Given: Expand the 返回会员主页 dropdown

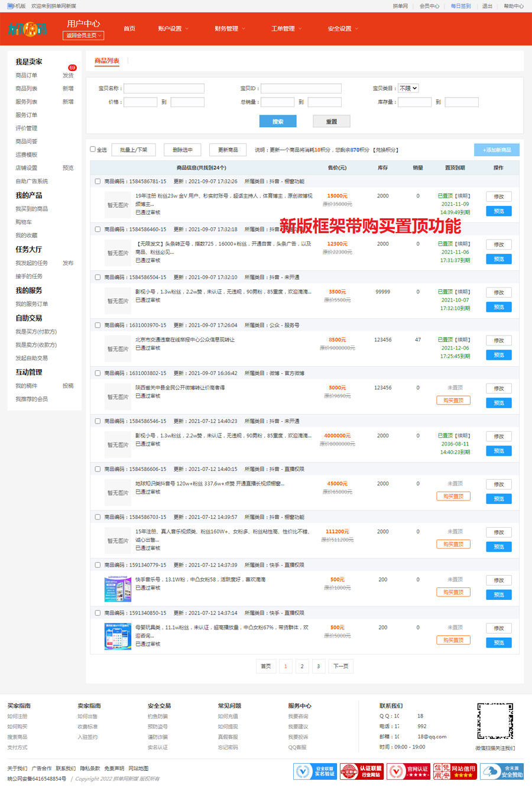Looking at the screenshot, I should coord(83,35).
